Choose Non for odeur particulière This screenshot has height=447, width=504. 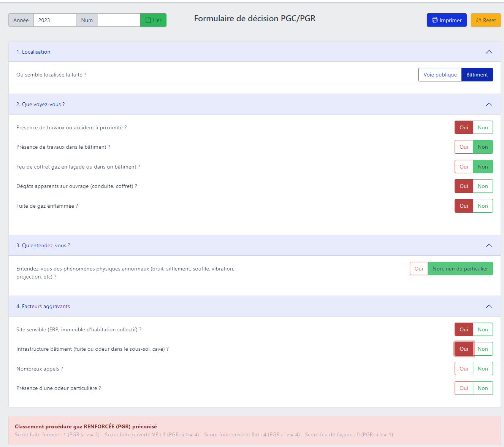483,388
